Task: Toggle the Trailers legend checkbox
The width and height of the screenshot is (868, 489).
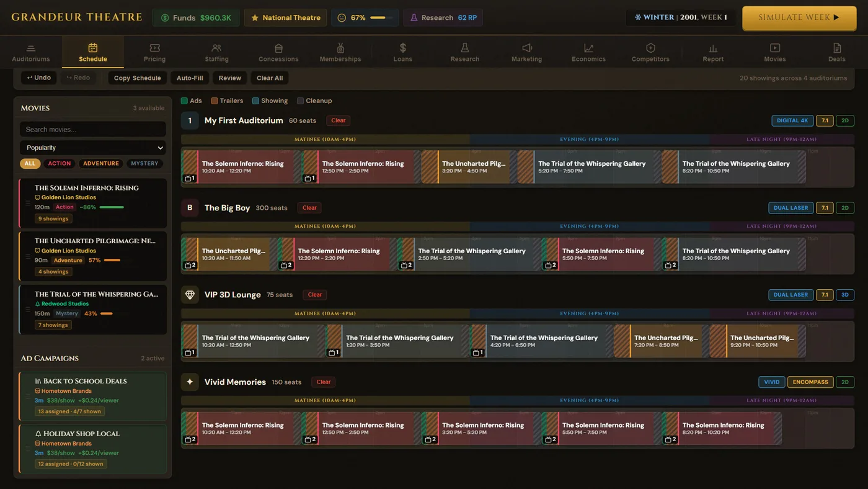Action: (x=214, y=101)
